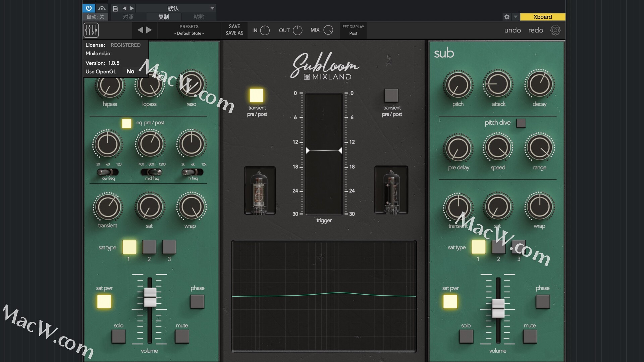
Task: Click the Mixland mixer faders logo icon
Action: click(91, 30)
